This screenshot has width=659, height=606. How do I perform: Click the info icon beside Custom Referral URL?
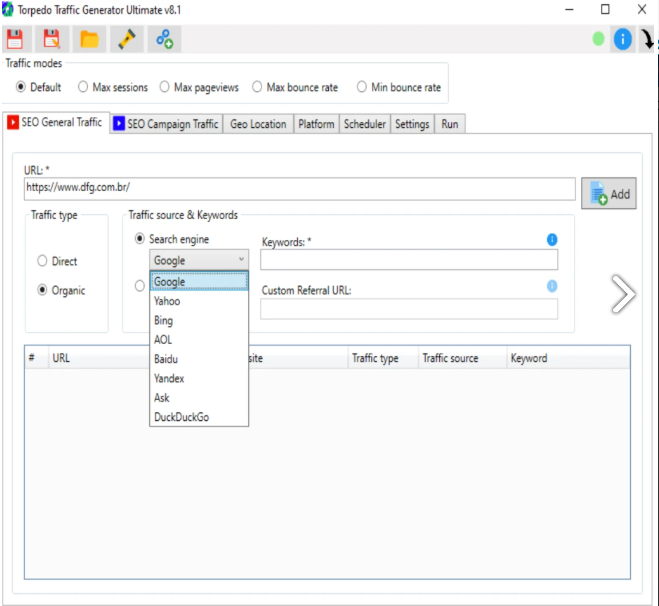pyautogui.click(x=552, y=286)
